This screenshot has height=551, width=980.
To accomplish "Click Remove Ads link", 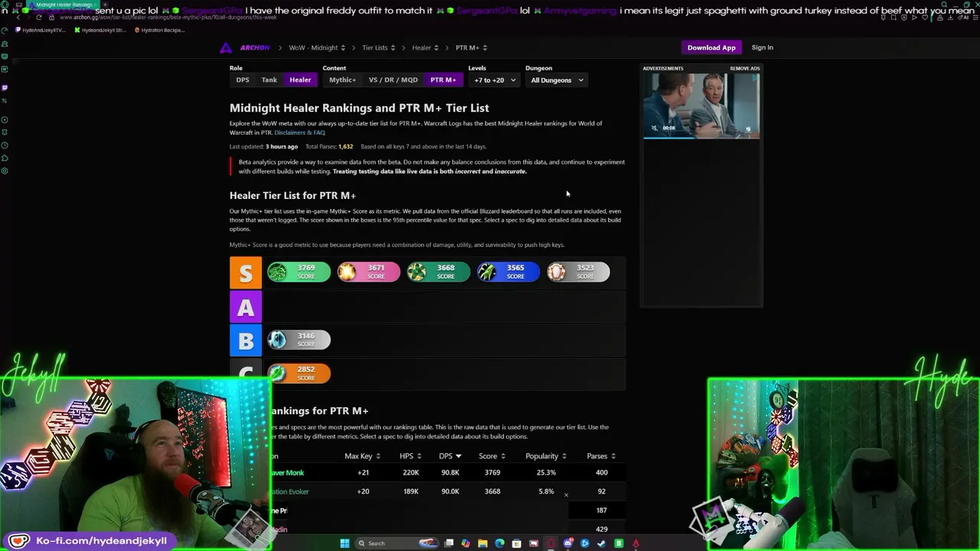I will click(x=745, y=68).
